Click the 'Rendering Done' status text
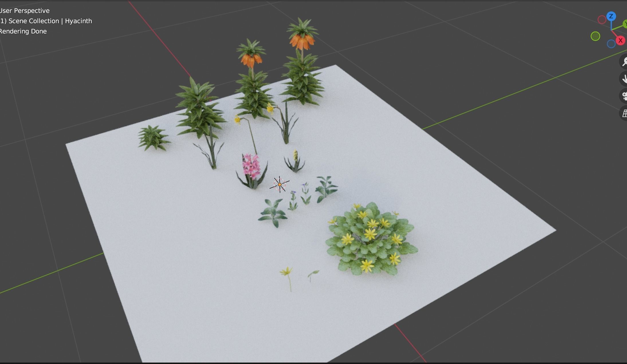This screenshot has height=364, width=627. pyautogui.click(x=23, y=31)
